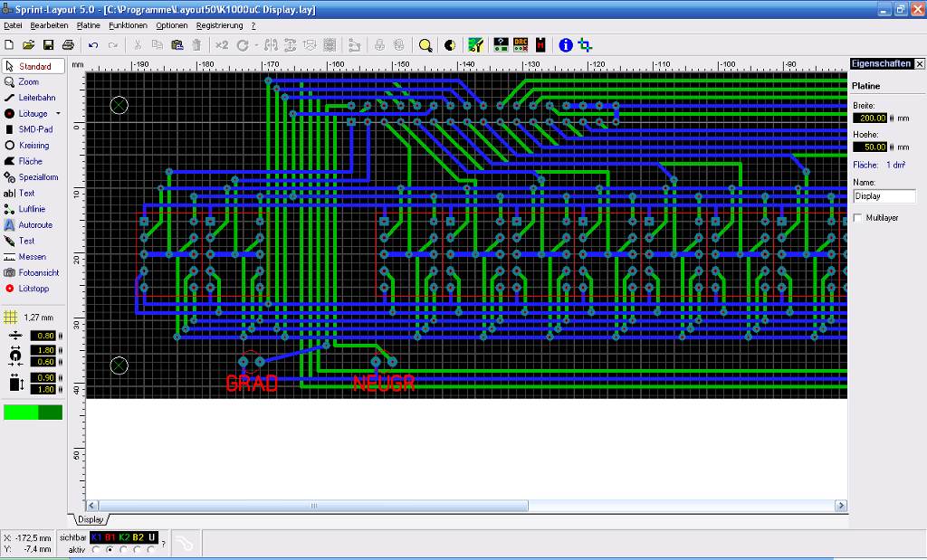Enable the Multilayer checkbox
The height and width of the screenshot is (560, 927).
click(x=858, y=218)
